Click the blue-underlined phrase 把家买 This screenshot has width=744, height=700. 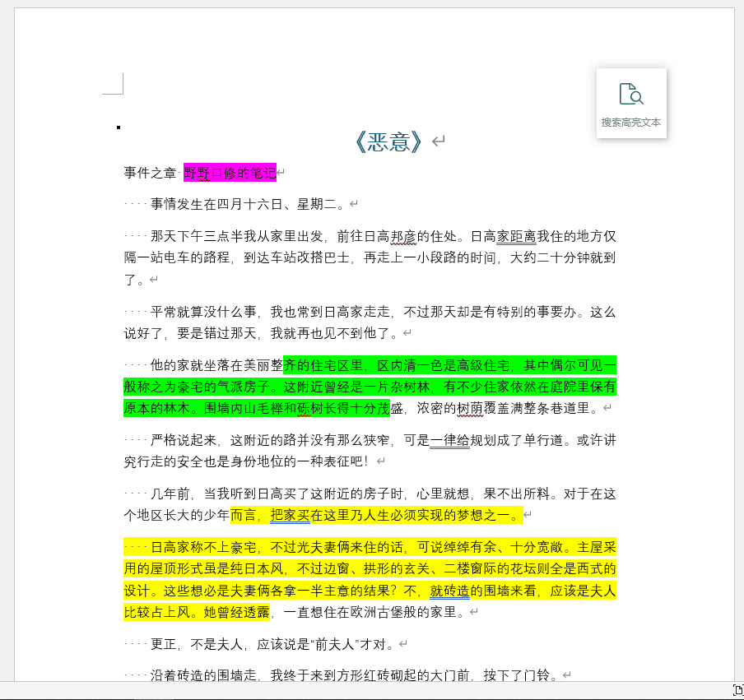[x=290, y=515]
